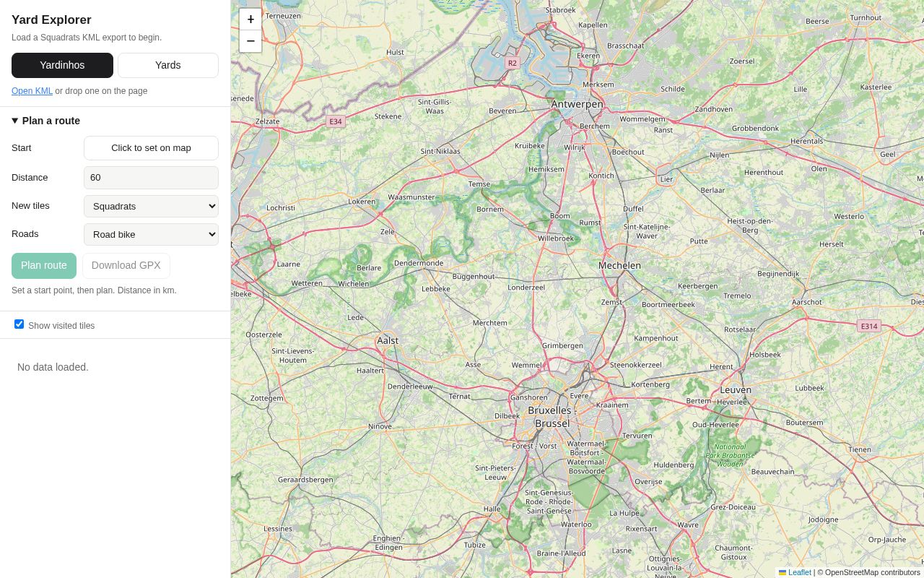Zoom out on the map

click(x=250, y=41)
